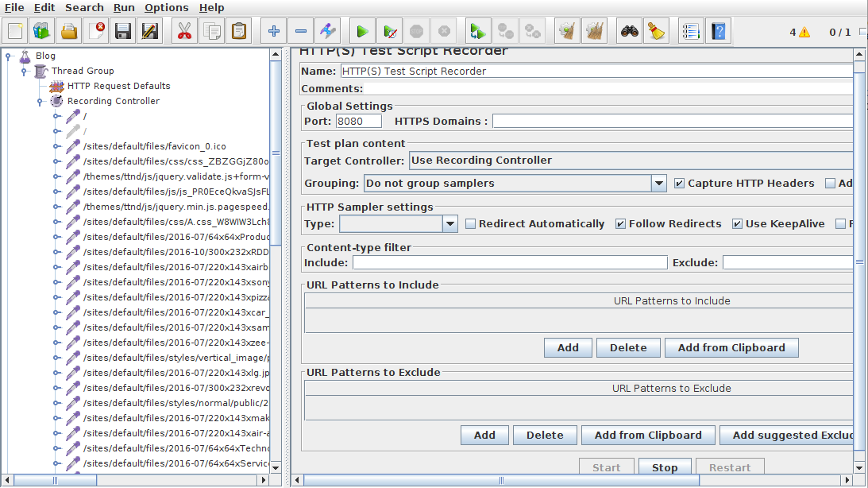Collapse the Blog test plan node
Viewport: 868px width, 488px height.
tap(8, 56)
